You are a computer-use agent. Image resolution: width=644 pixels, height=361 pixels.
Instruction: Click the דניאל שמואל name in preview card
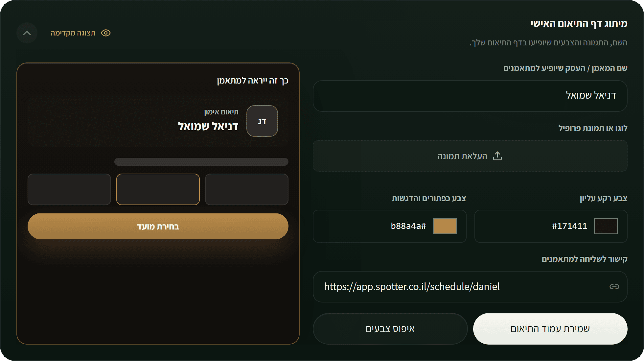tap(208, 127)
